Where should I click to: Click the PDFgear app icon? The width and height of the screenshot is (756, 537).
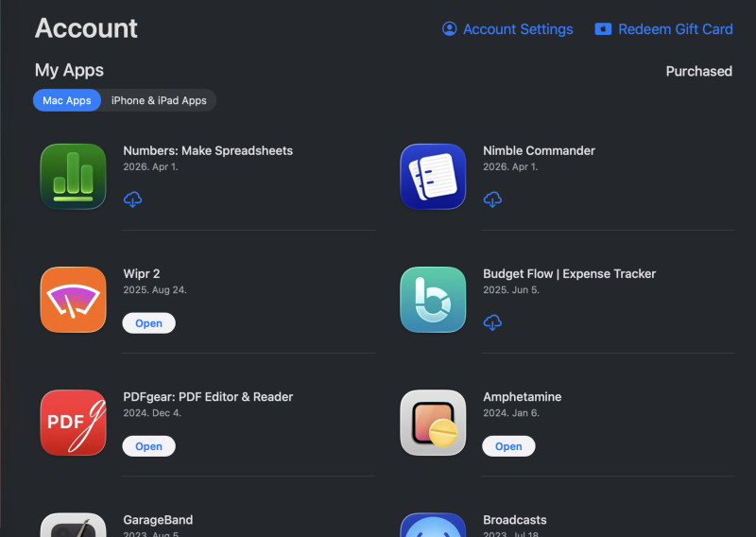click(x=74, y=423)
